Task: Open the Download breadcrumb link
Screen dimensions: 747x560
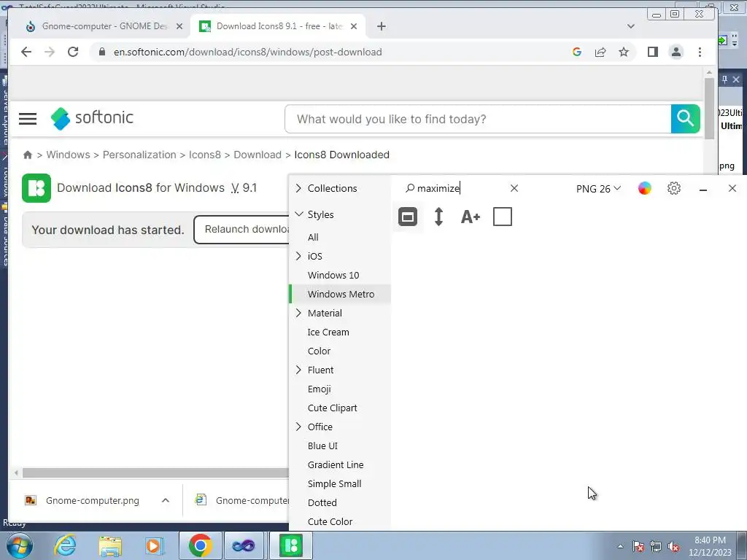Action: tap(258, 155)
